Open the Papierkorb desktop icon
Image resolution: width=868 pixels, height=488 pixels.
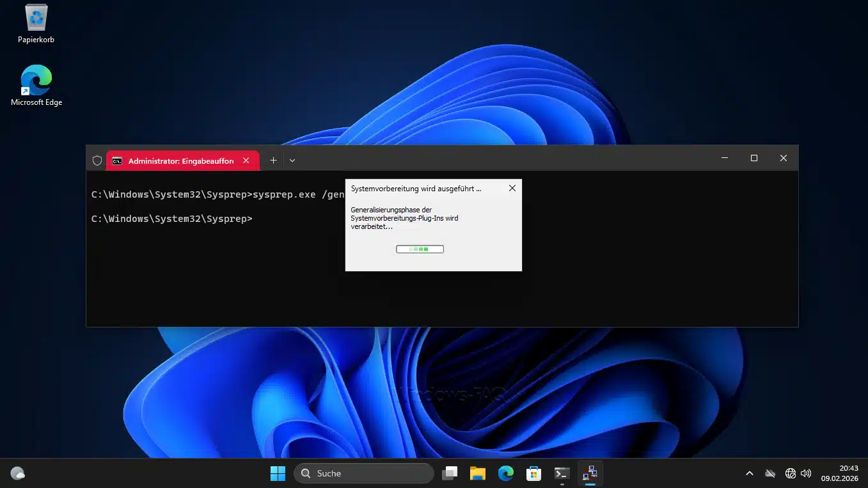click(36, 19)
